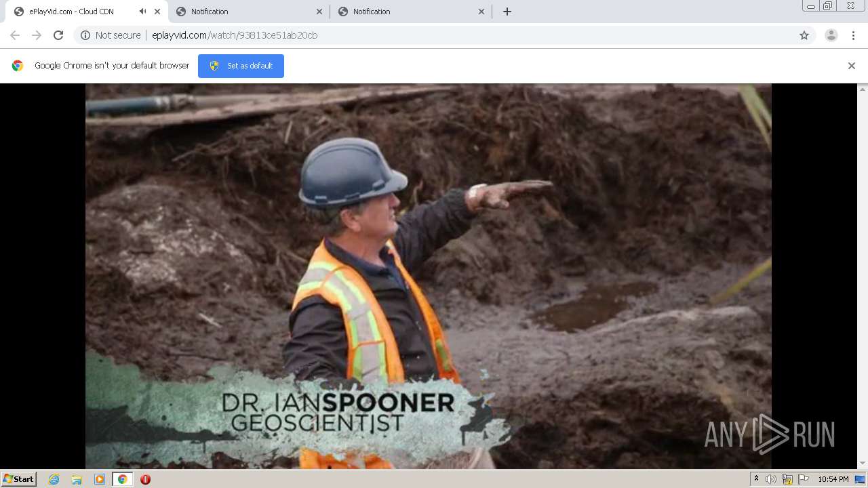The height and width of the screenshot is (488, 868).
Task: Click the address bar URL eplayvid.com
Action: coord(235,35)
